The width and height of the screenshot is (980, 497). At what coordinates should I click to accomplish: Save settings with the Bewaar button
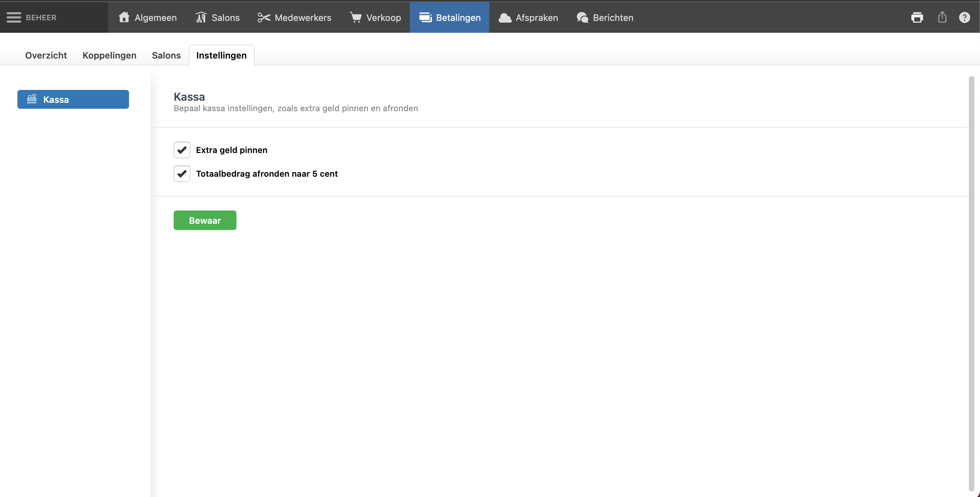click(x=205, y=221)
